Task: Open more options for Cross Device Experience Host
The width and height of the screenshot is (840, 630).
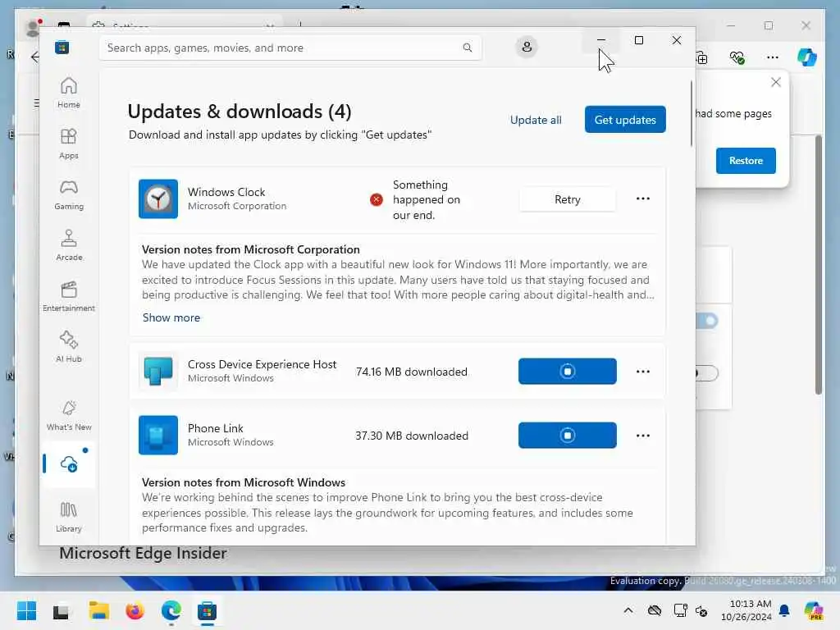Action: coord(643,372)
